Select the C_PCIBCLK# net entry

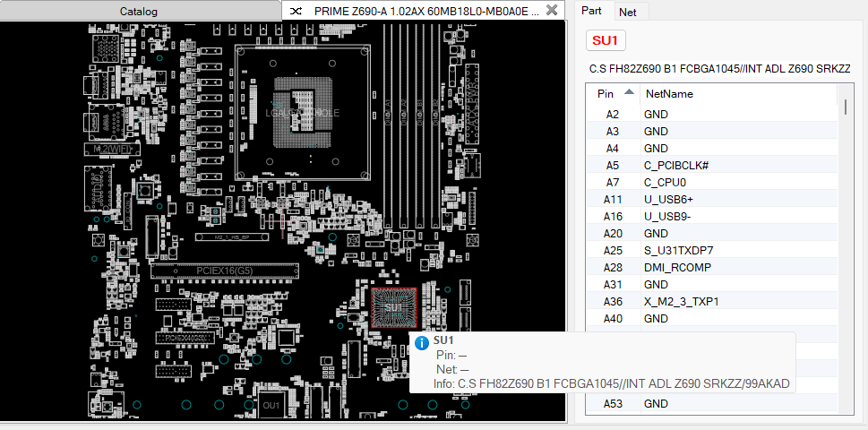click(676, 166)
